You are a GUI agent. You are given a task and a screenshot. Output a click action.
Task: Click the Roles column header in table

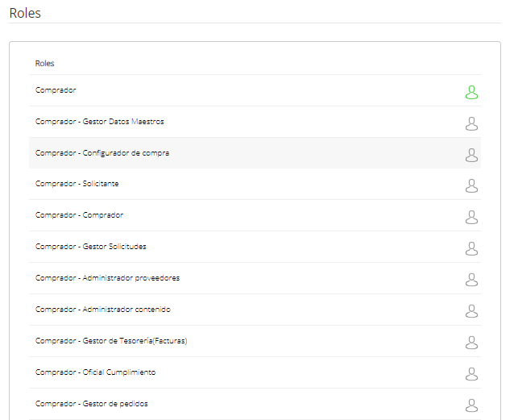click(x=45, y=63)
